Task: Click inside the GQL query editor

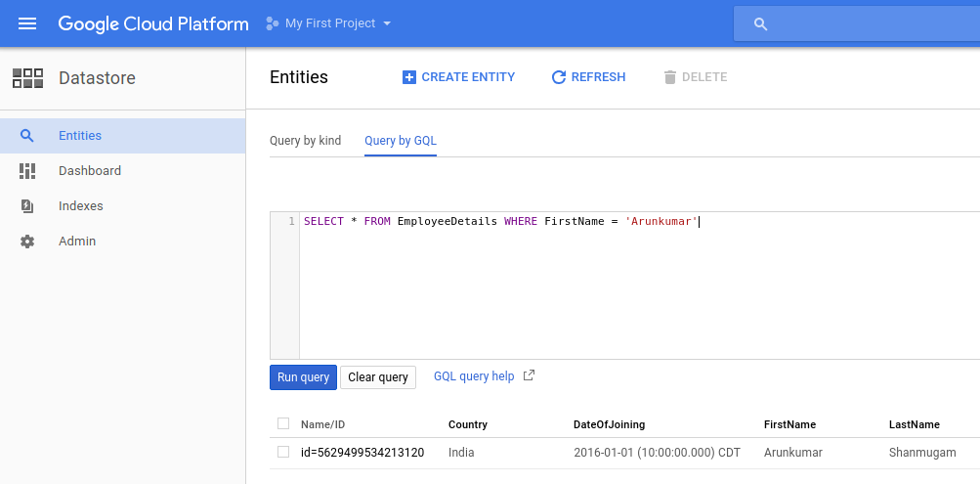Action: pyautogui.click(x=639, y=286)
